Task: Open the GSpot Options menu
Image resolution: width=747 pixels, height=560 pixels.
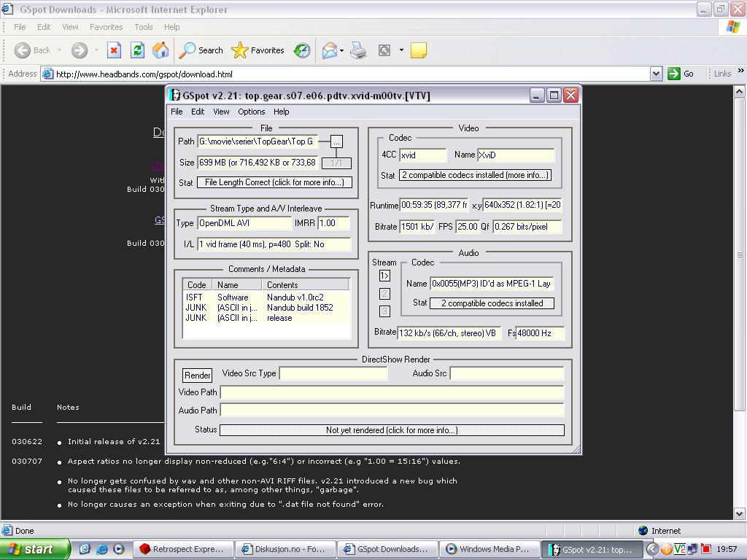Action: 252,112
